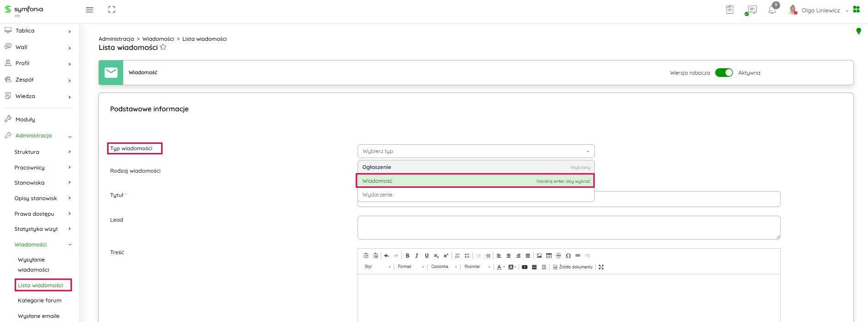The height and width of the screenshot is (322, 868).
Task: Click the special character omega icon
Action: [568, 256]
